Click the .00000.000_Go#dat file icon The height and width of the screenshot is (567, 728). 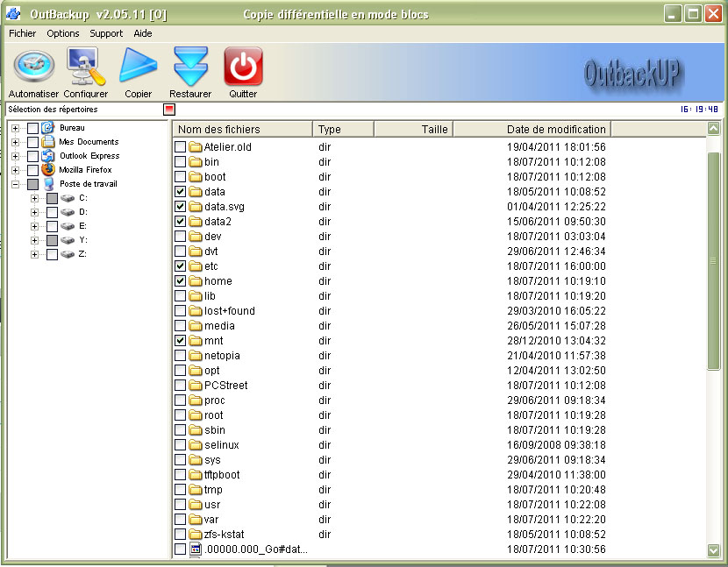click(x=196, y=549)
